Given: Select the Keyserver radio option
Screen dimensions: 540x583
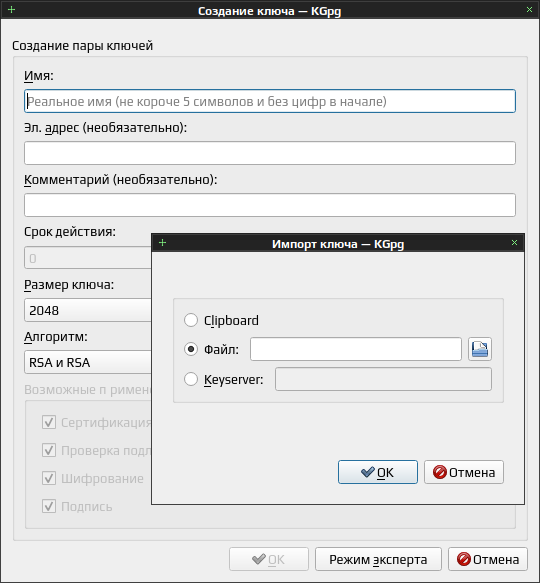Looking at the screenshot, I should [191, 379].
